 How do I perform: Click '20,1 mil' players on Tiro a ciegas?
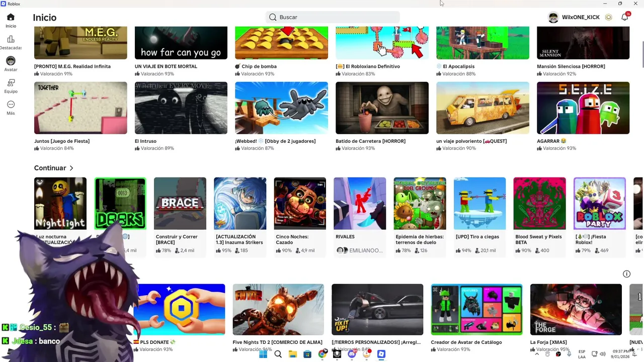485,250
